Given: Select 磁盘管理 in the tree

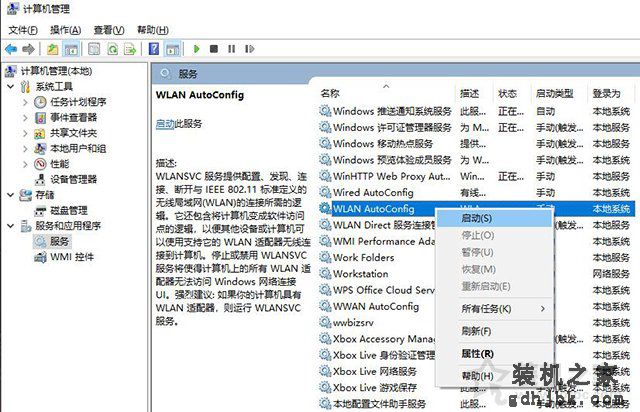Looking at the screenshot, I should [61, 211].
